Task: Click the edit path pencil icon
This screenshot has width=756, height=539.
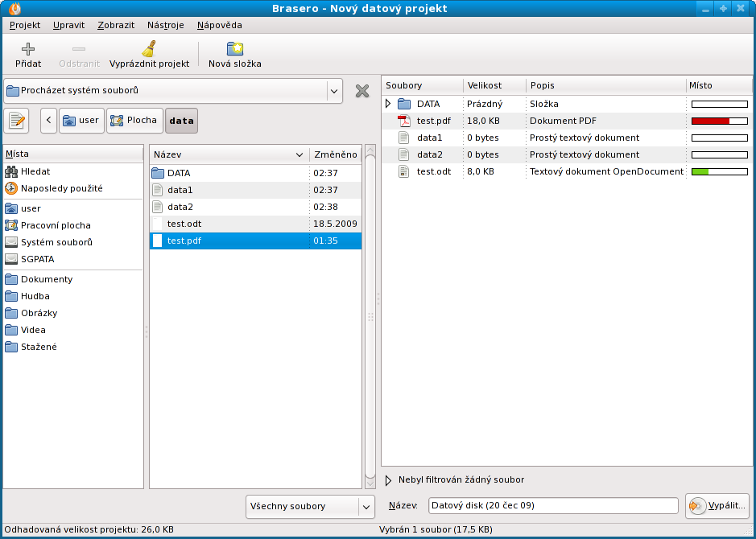Action: coord(16,121)
